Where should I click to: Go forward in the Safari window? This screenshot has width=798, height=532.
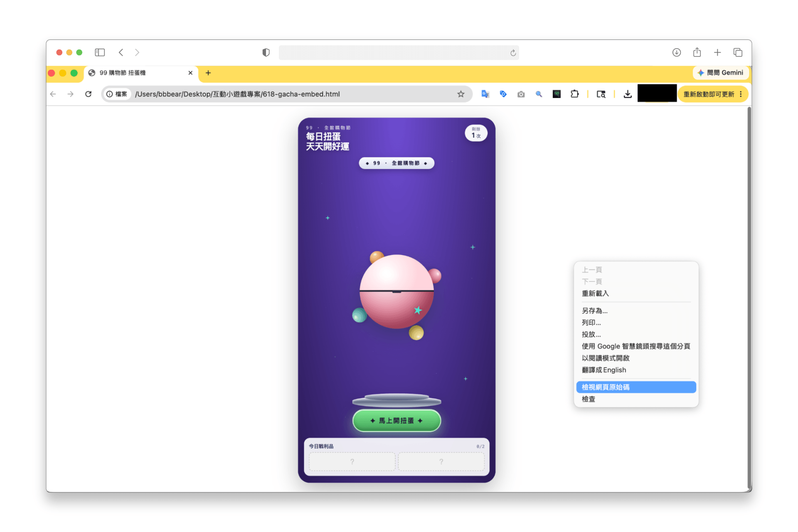point(137,52)
